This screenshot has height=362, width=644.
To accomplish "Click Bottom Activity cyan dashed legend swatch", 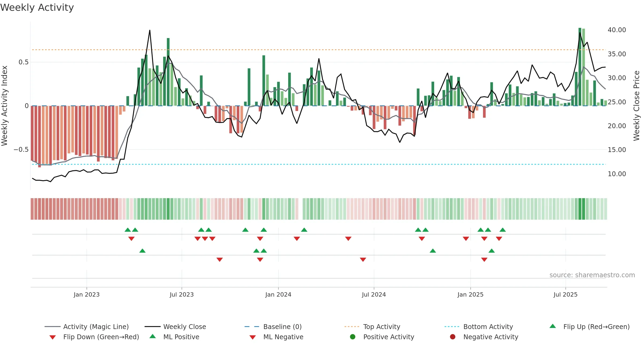I will click(x=452, y=327).
